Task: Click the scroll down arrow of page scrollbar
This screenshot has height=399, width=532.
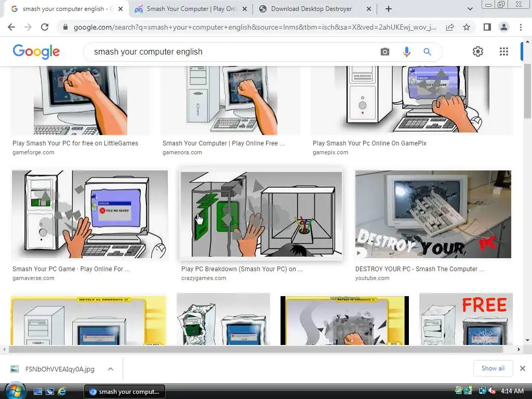Action: click(x=528, y=340)
